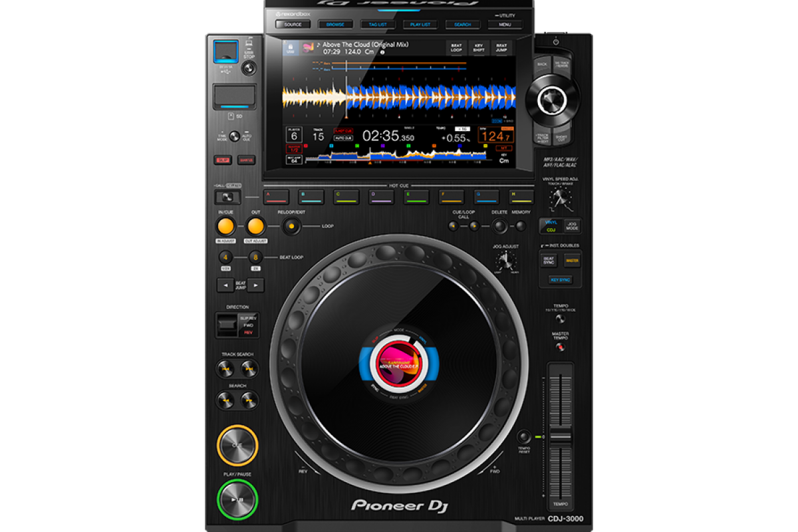Viewport: 798px width, 532px height.
Task: Trigger Hot Cue C pad
Action: (x=346, y=196)
